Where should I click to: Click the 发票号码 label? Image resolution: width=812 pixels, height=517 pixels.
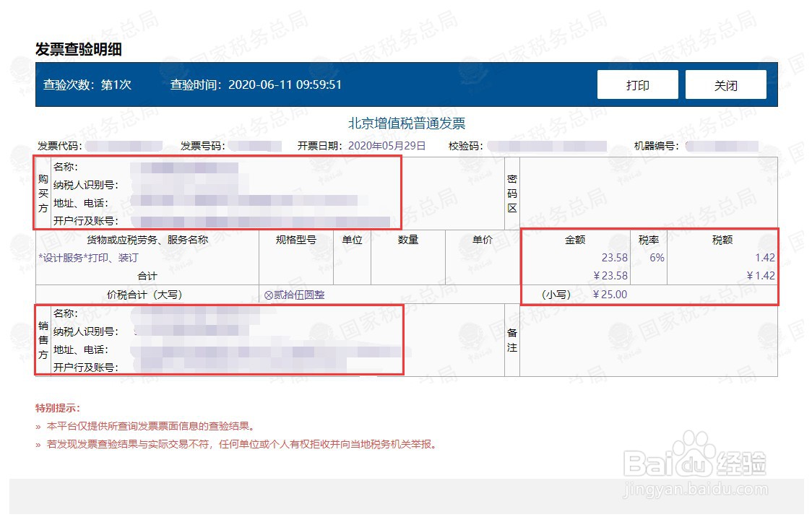coord(202,146)
